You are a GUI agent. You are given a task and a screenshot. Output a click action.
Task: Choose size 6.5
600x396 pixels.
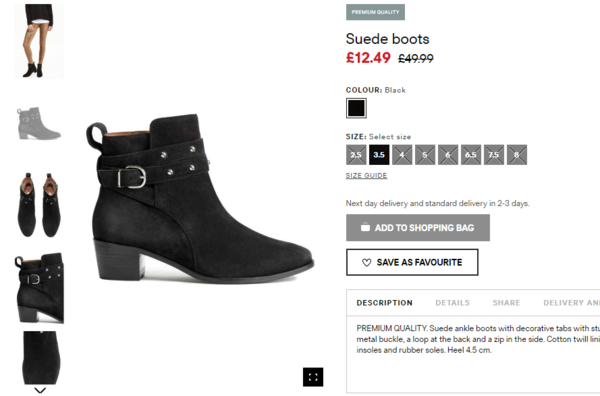[471, 155]
